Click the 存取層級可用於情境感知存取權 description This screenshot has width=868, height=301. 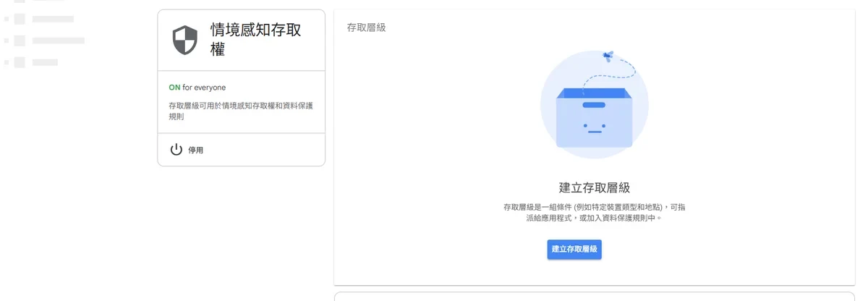[241, 111]
